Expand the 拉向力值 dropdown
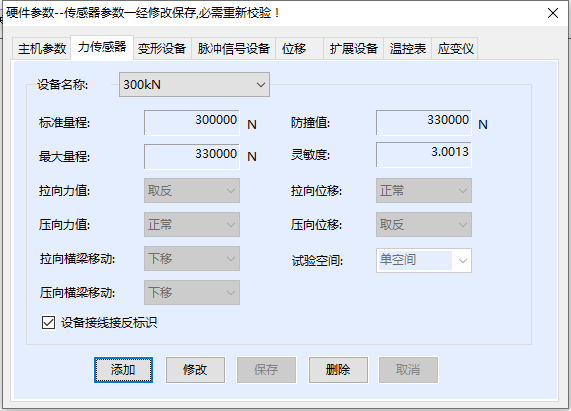Image resolution: width=571 pixels, height=411 pixels. (x=192, y=190)
